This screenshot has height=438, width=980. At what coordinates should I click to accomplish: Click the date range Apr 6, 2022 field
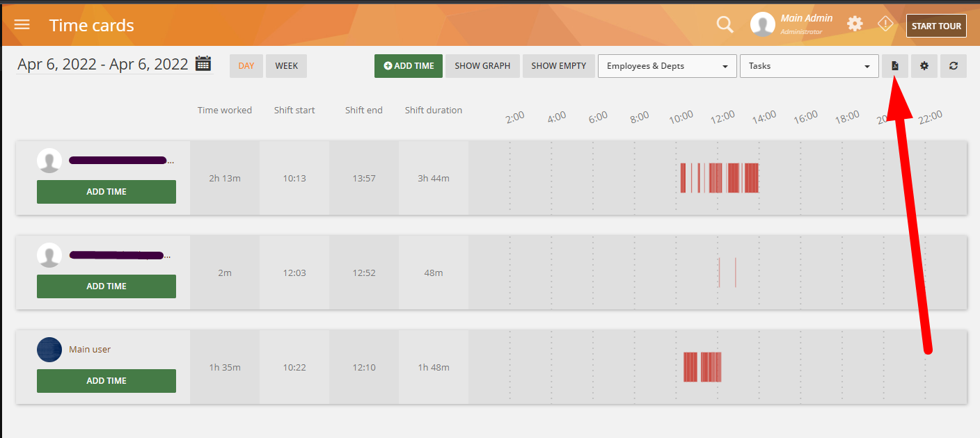103,65
